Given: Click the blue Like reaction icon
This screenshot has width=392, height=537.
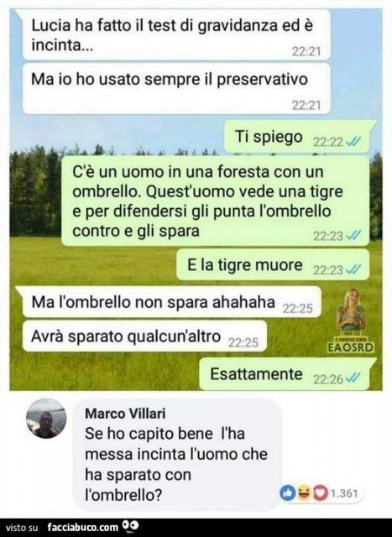Looking at the screenshot, I should point(288,493).
